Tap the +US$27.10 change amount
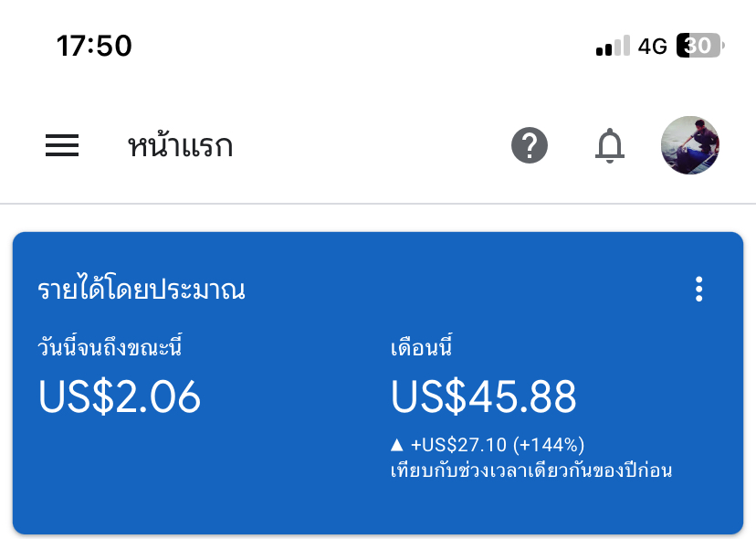Image resolution: width=756 pixels, height=539 pixels. (x=458, y=445)
